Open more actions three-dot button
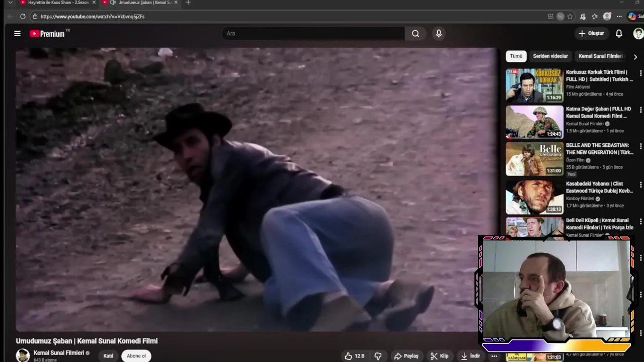The image size is (644, 362). [x=494, y=356]
